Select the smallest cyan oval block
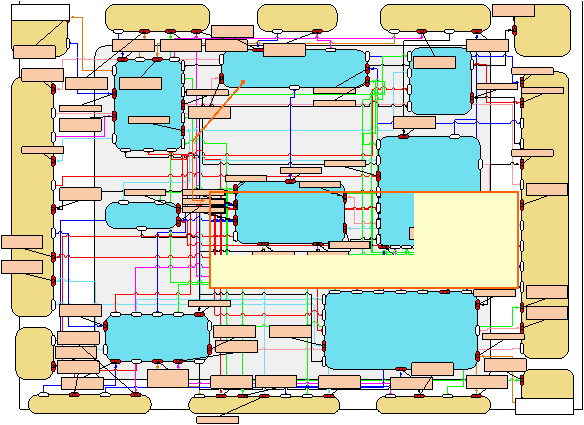 (x=142, y=215)
